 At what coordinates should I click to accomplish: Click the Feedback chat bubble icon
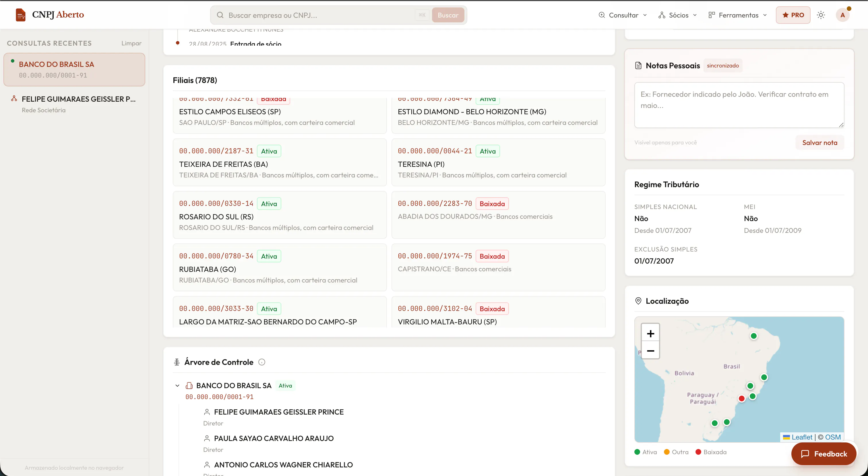pos(805,454)
